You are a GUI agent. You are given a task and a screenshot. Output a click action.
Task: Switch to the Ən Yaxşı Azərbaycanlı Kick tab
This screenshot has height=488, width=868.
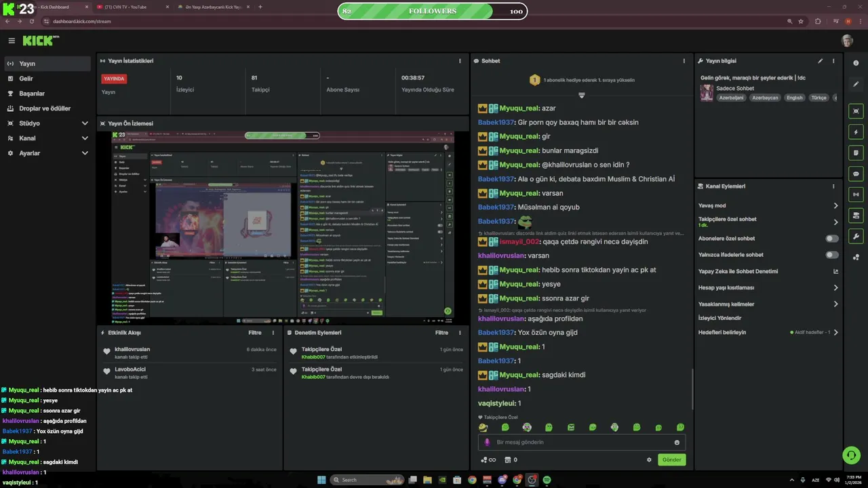click(x=213, y=7)
